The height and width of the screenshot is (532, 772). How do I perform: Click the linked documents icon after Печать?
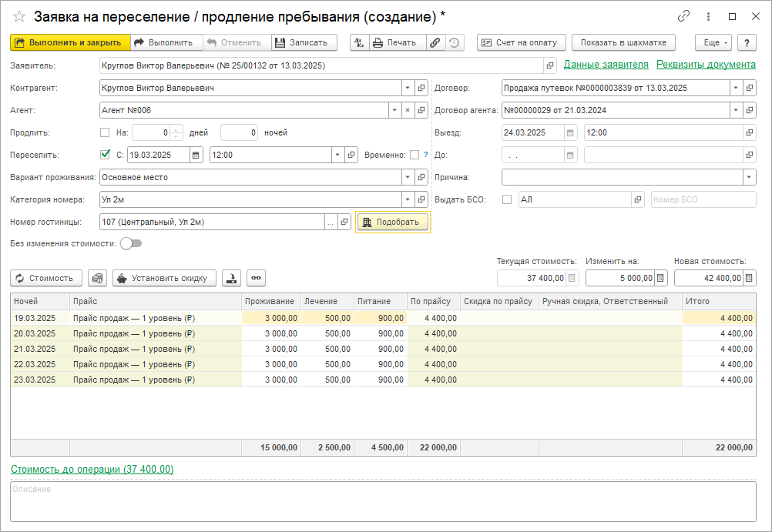pyautogui.click(x=435, y=43)
